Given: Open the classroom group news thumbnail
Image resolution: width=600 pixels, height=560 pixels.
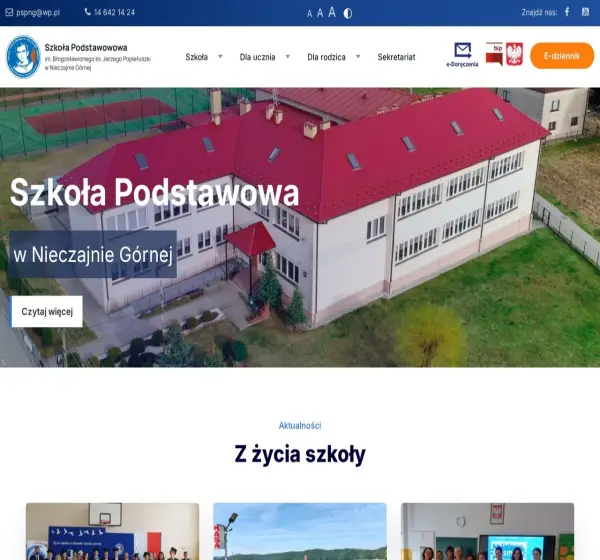Looking at the screenshot, I should pos(488,531).
